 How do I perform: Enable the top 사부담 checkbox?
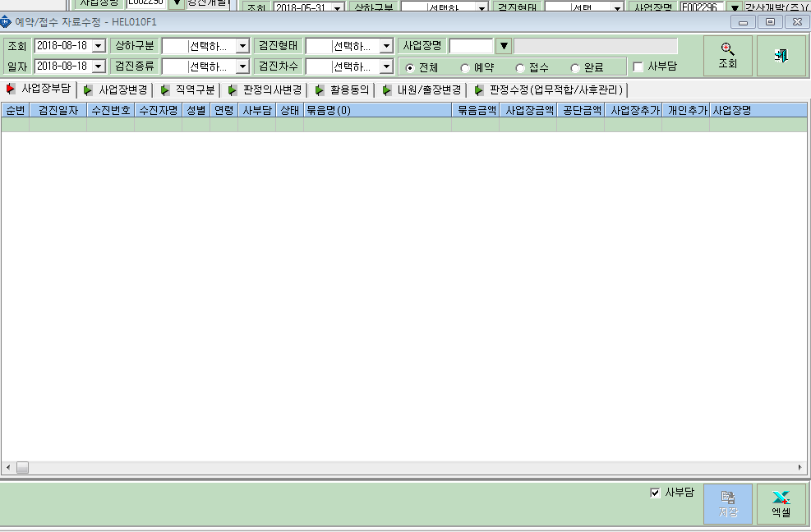click(x=638, y=66)
